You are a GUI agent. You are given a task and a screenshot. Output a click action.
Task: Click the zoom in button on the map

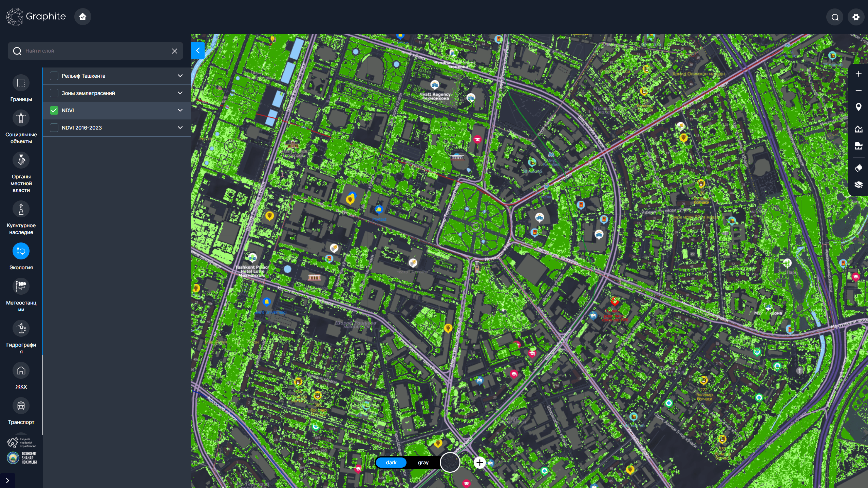858,74
